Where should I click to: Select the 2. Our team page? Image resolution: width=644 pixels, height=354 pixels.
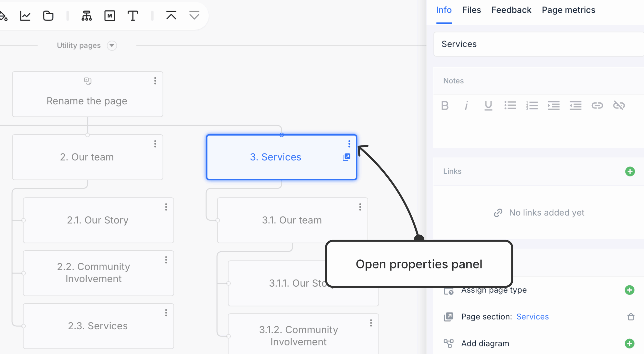coord(88,157)
